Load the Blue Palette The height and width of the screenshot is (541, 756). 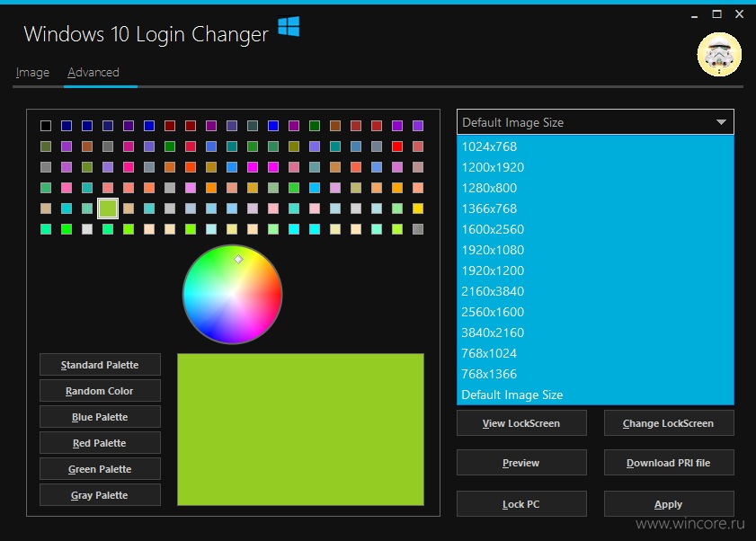coord(100,417)
